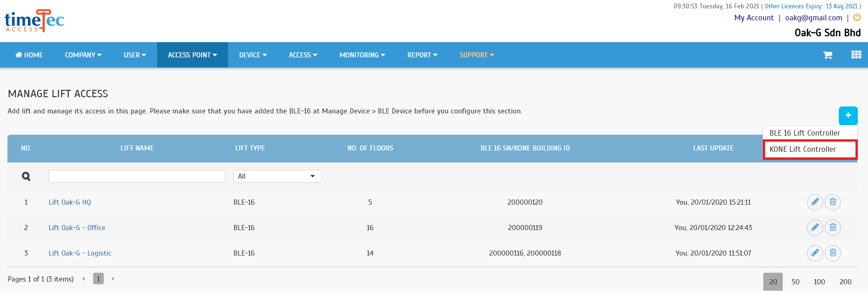Click the plus add lift button
The height and width of the screenshot is (300, 868).
848,115
